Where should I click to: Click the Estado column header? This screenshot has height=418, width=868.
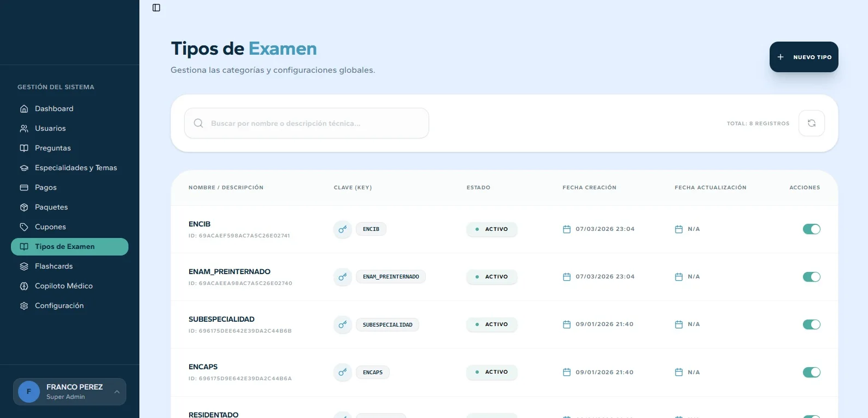(x=478, y=188)
